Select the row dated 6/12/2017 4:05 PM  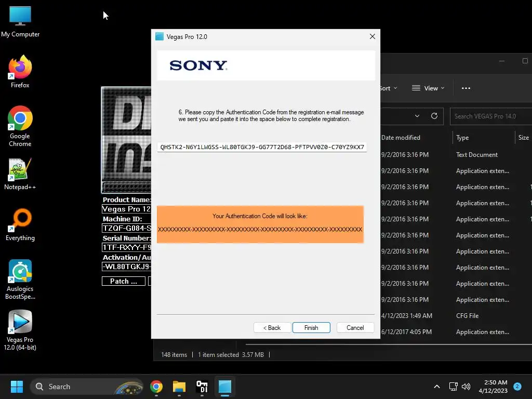pos(456,332)
